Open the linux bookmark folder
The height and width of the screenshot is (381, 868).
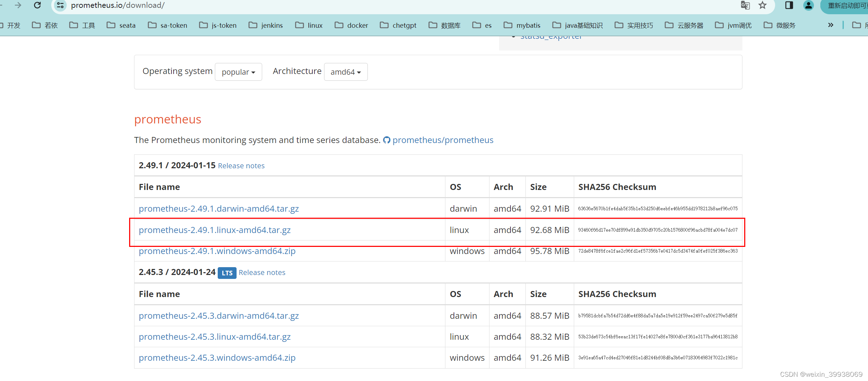[309, 25]
